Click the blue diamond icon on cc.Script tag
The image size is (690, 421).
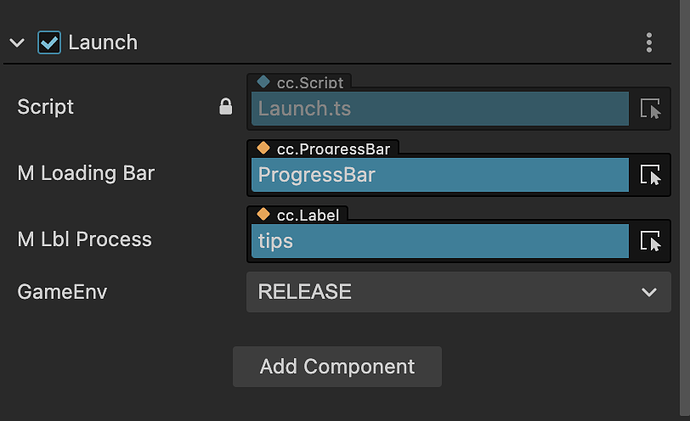point(264,82)
